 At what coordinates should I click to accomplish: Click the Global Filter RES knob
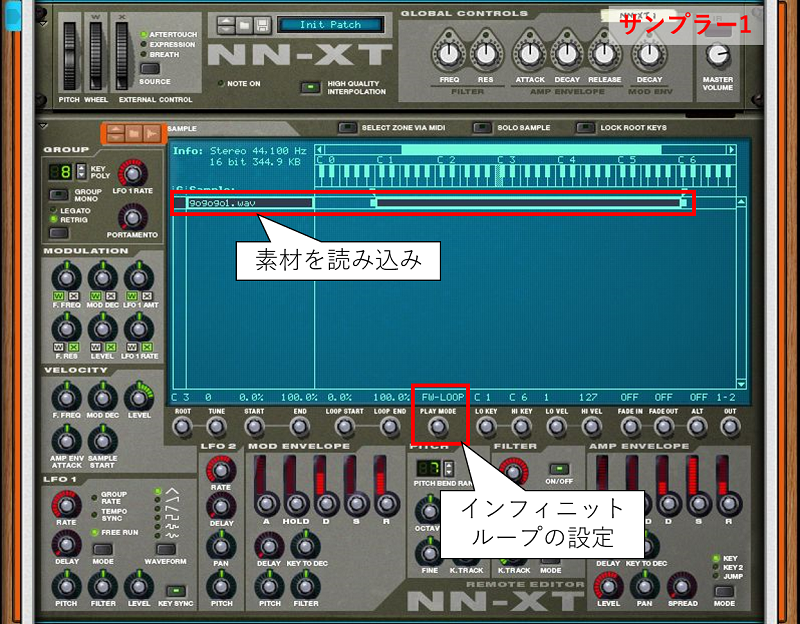pyautogui.click(x=485, y=54)
